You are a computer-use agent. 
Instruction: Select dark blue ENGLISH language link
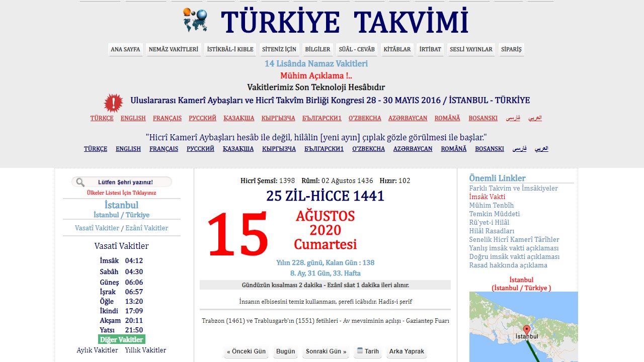coord(128,149)
